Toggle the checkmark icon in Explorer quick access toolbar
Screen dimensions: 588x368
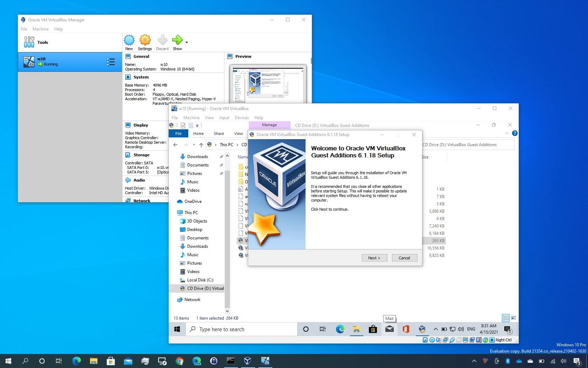pos(183,125)
